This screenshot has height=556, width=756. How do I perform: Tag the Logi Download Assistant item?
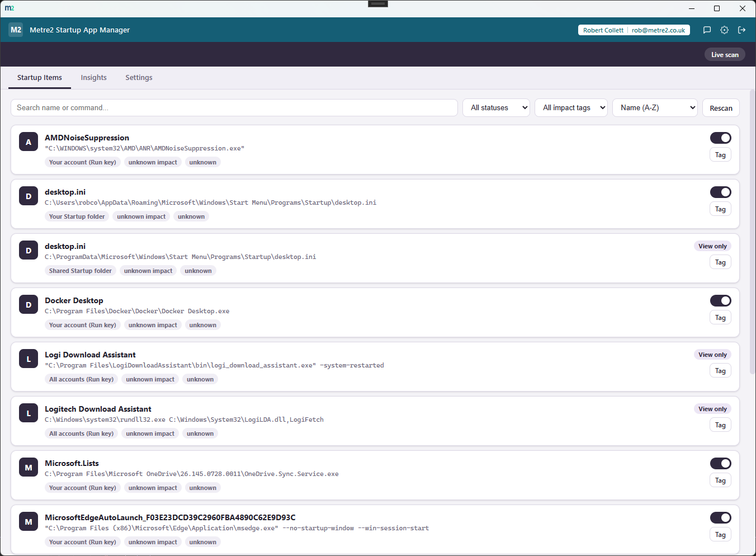tap(720, 371)
